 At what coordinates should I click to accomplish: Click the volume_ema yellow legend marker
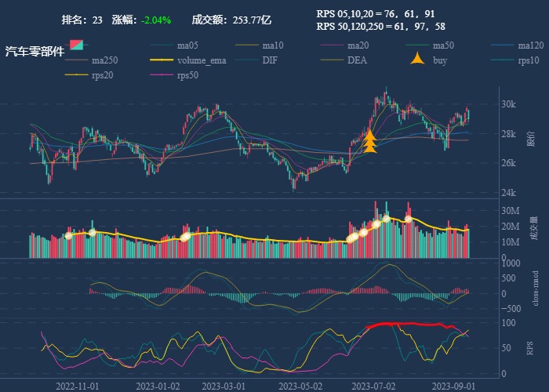(162, 60)
